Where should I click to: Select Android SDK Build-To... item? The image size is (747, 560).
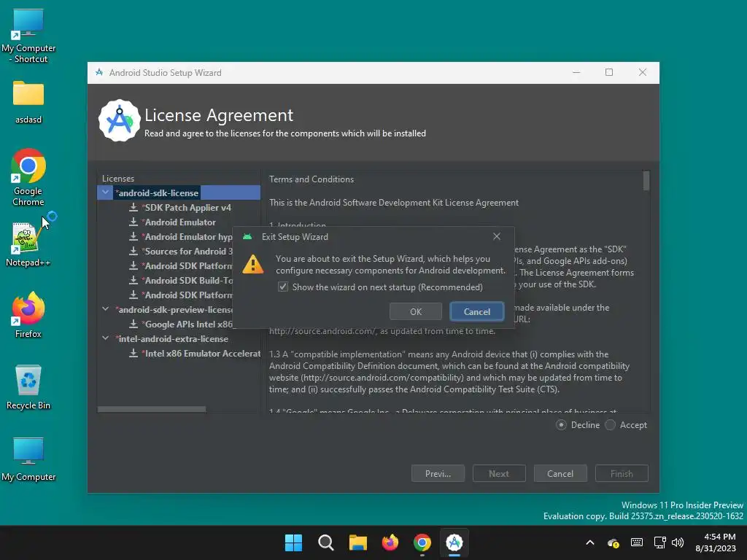[x=187, y=281]
